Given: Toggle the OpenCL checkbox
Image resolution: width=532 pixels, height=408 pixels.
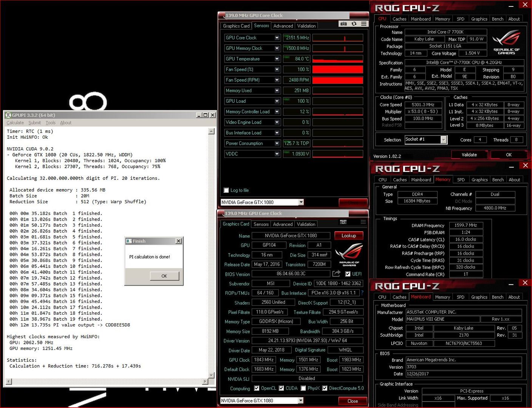Looking at the screenshot, I should coord(257,388).
